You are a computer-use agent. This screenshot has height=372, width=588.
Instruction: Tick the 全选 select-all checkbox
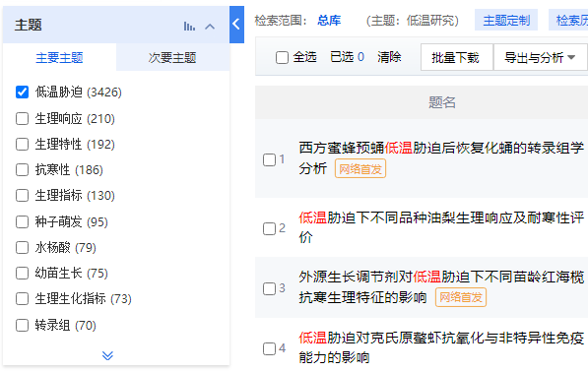(x=282, y=58)
